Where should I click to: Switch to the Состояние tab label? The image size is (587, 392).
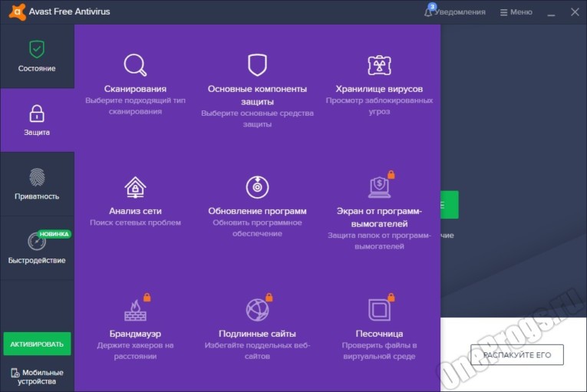[37, 68]
